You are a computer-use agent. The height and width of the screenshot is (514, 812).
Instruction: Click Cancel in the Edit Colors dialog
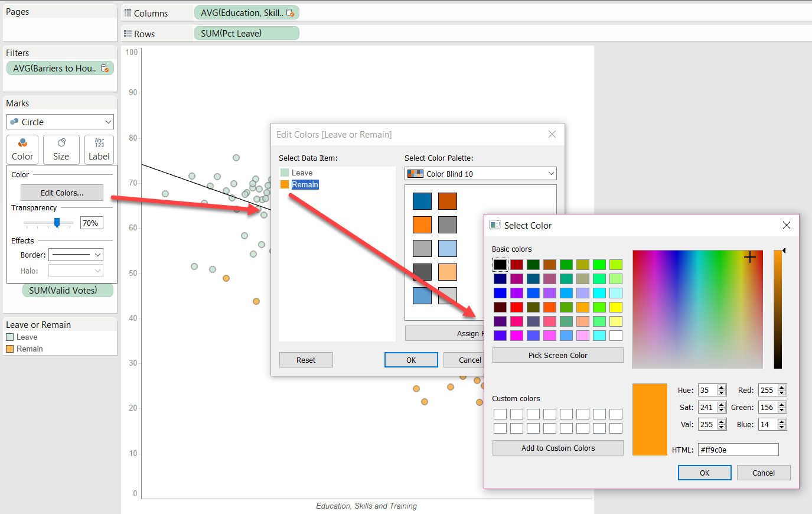click(464, 360)
